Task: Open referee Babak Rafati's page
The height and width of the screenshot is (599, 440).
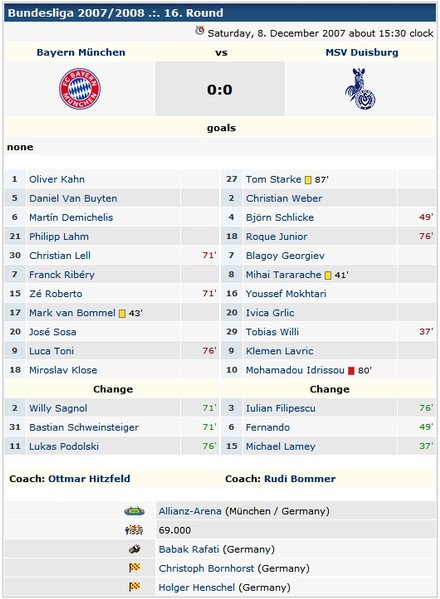Action: coord(189,549)
